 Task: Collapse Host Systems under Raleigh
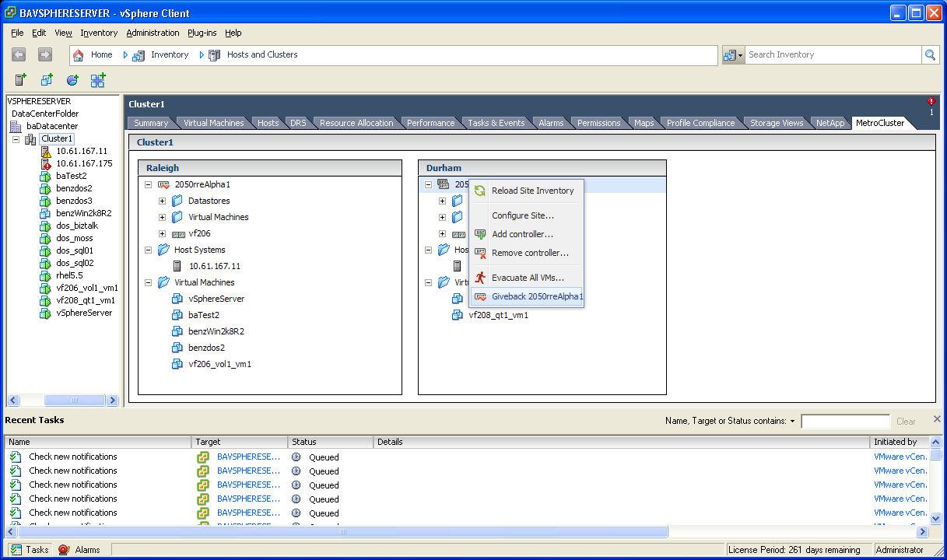coord(148,250)
